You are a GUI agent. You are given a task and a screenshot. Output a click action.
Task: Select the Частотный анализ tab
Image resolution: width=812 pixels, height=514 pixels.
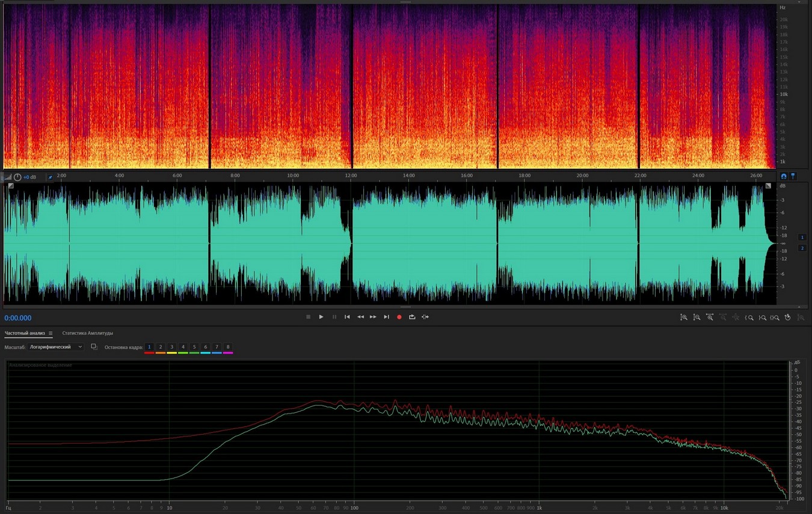pyautogui.click(x=25, y=333)
